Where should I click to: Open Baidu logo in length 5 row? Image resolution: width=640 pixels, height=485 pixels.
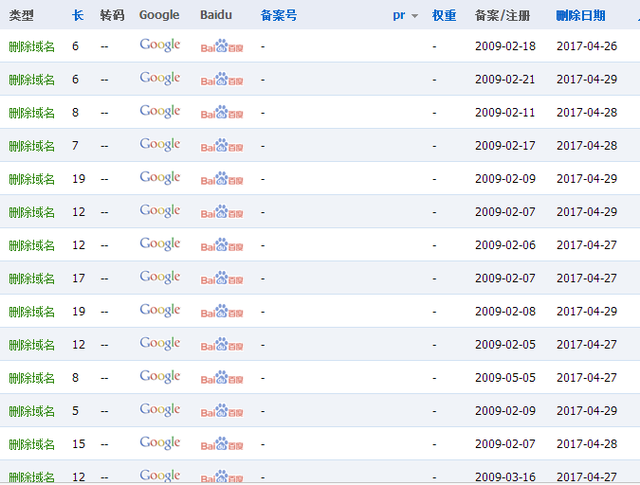(x=222, y=410)
